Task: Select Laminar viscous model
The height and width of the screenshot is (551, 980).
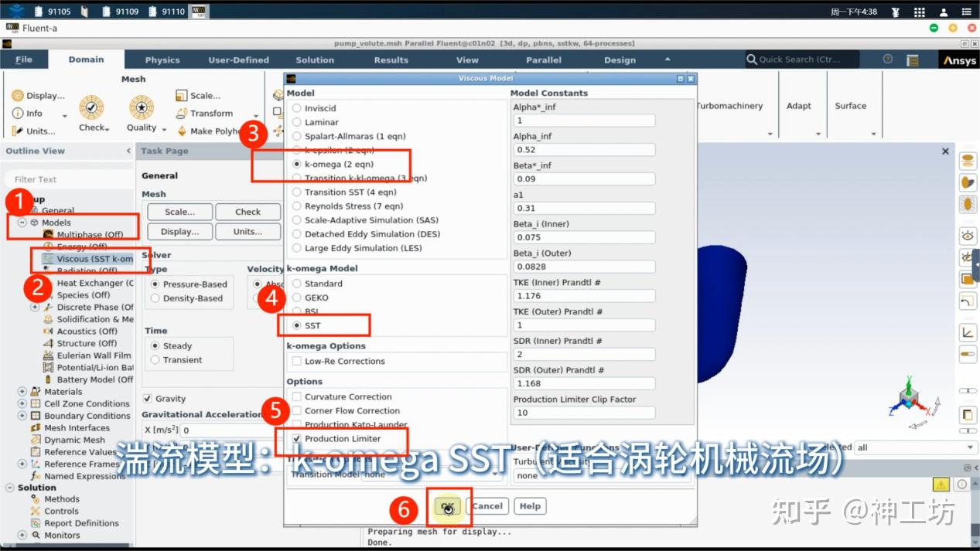Action: pyautogui.click(x=297, y=122)
